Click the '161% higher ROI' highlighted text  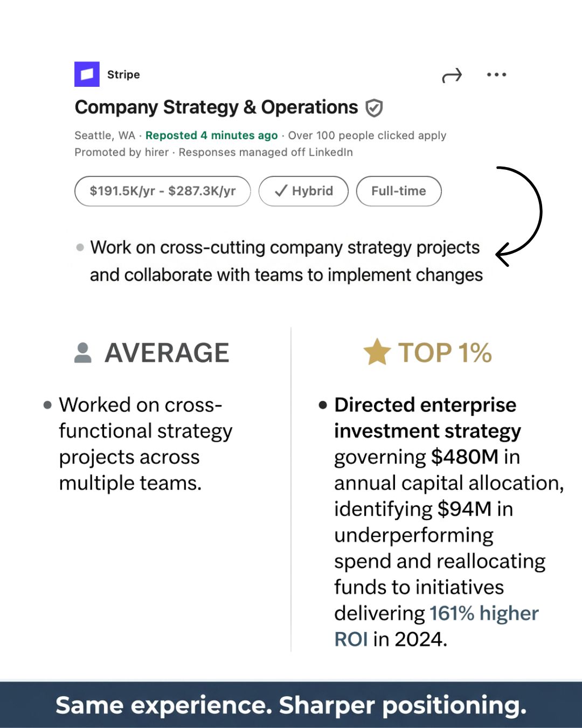(x=436, y=626)
